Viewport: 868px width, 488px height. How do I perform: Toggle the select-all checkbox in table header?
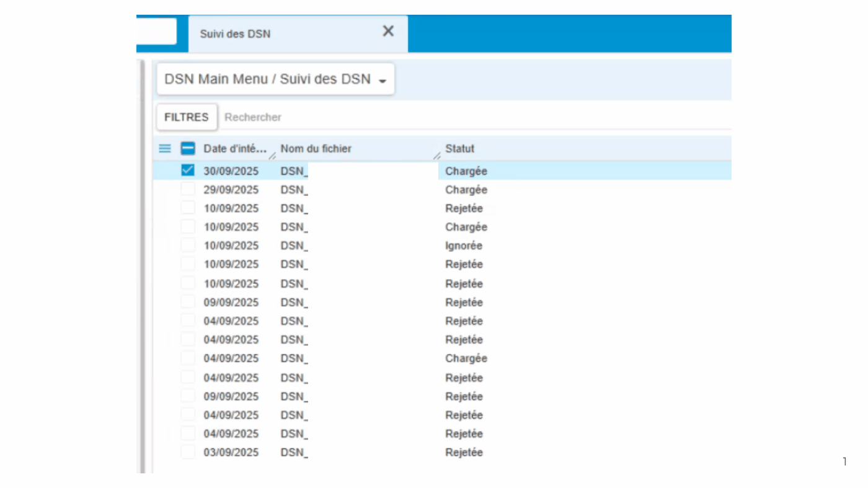(188, 149)
